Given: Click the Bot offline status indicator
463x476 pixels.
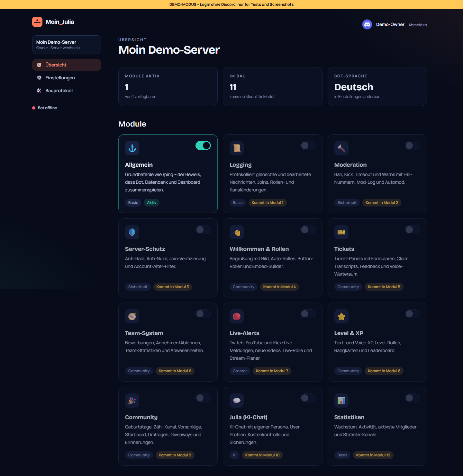Looking at the screenshot, I should [45, 108].
